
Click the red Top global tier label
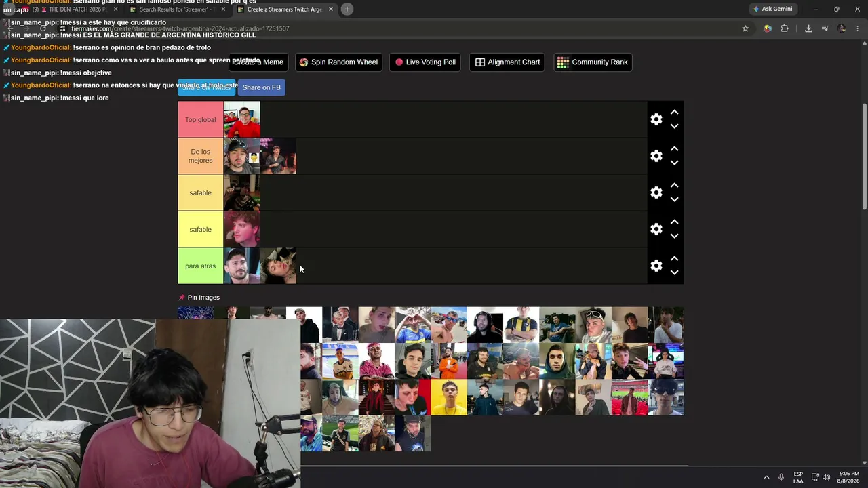coord(201,120)
